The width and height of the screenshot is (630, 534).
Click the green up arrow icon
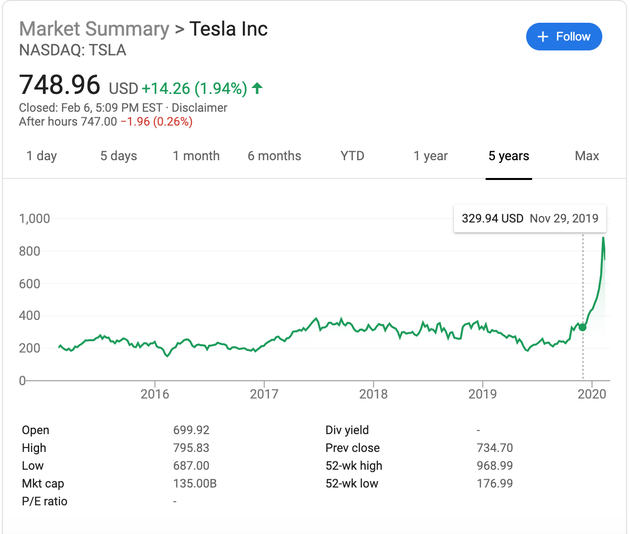pos(258,88)
